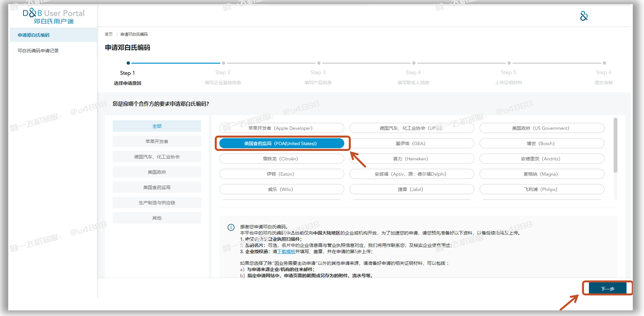The width and height of the screenshot is (644, 316).
Task: Select the 其他 category filter
Action: pyautogui.click(x=157, y=218)
